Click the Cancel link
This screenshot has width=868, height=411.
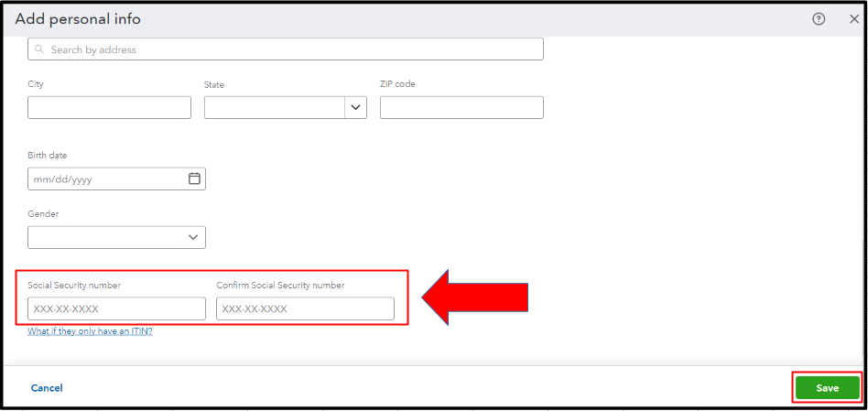(x=47, y=388)
